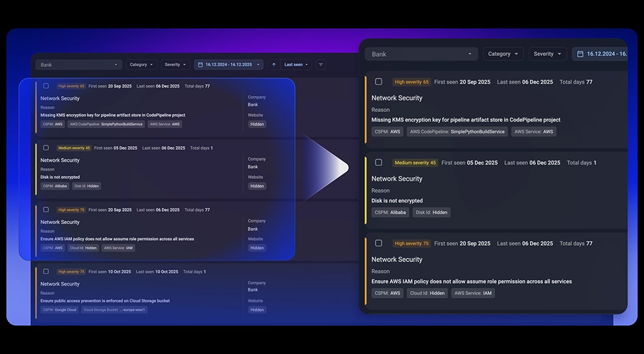Open the Last seen sort dropdown
The width and height of the screenshot is (644, 354).
coord(296,65)
